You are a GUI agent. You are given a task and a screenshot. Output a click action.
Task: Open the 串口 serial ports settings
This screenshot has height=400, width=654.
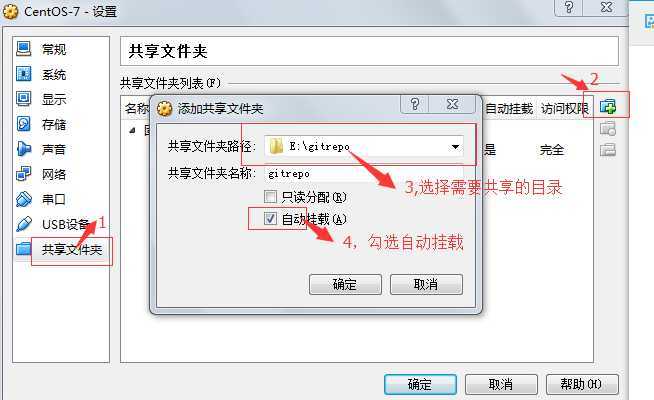pyautogui.click(x=41, y=199)
